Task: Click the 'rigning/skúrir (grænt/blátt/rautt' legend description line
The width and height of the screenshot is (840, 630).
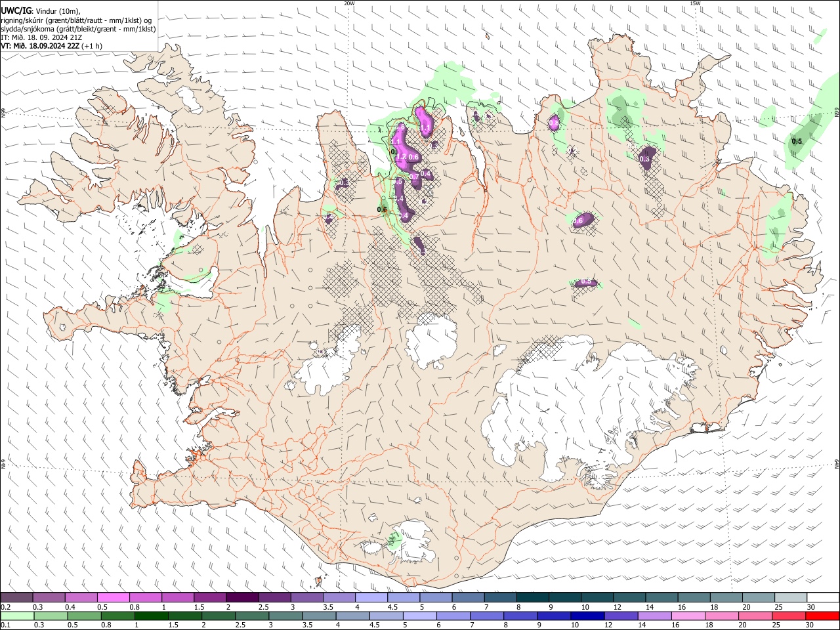Action: pos(77,20)
